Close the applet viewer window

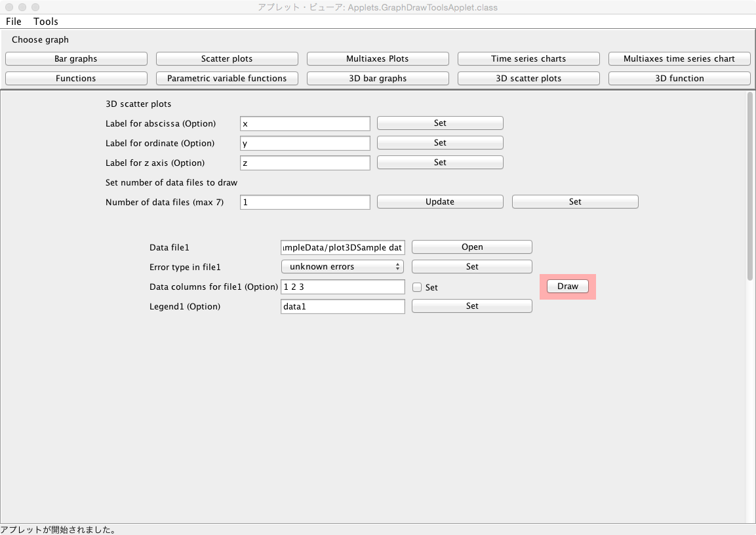pyautogui.click(x=9, y=7)
